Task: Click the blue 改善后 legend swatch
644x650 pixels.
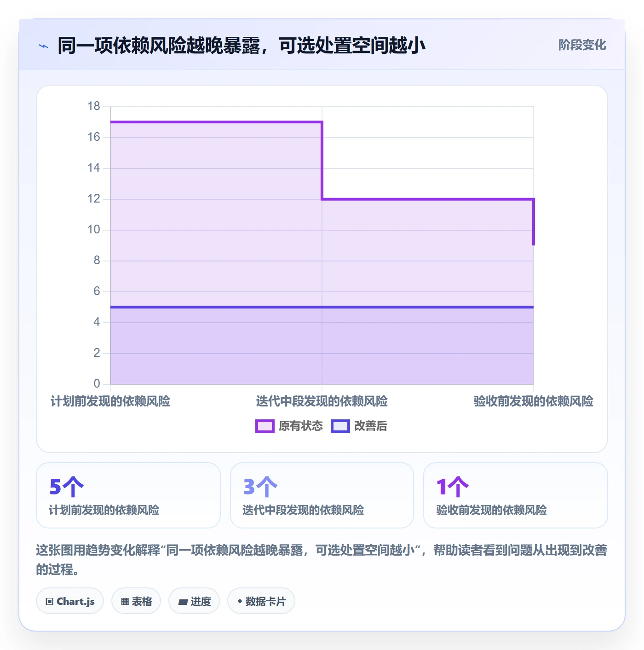Action: pyautogui.click(x=340, y=426)
